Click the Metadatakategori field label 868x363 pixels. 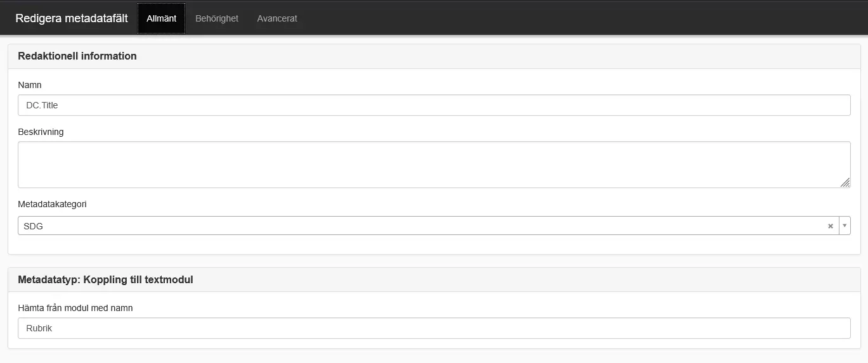click(52, 204)
